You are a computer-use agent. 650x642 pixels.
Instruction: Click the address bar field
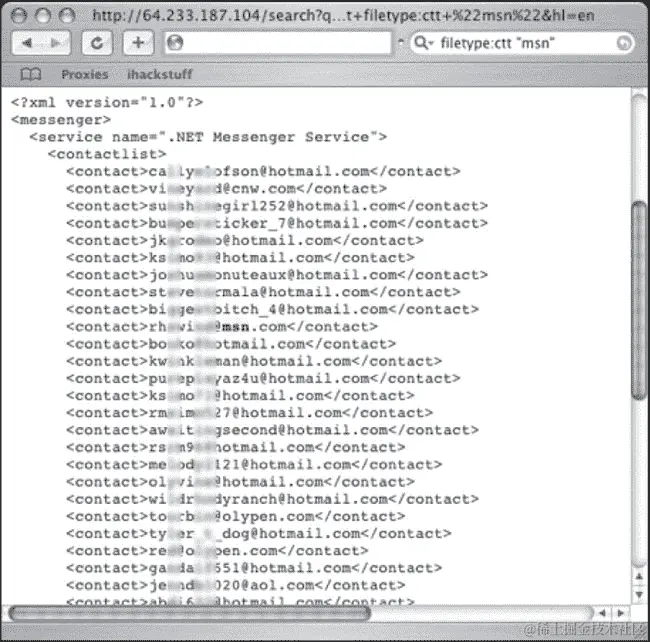[x=278, y=43]
